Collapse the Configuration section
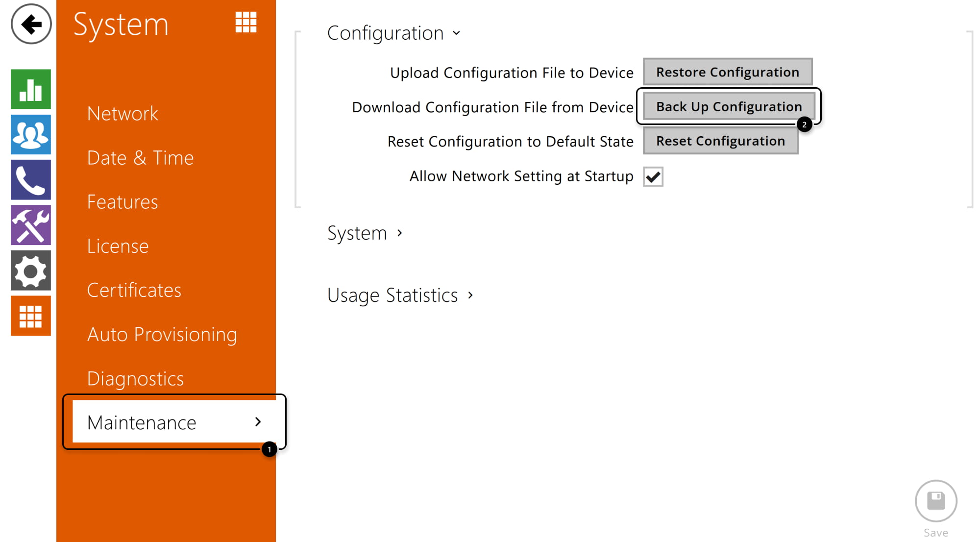The height and width of the screenshot is (542, 980). [394, 33]
